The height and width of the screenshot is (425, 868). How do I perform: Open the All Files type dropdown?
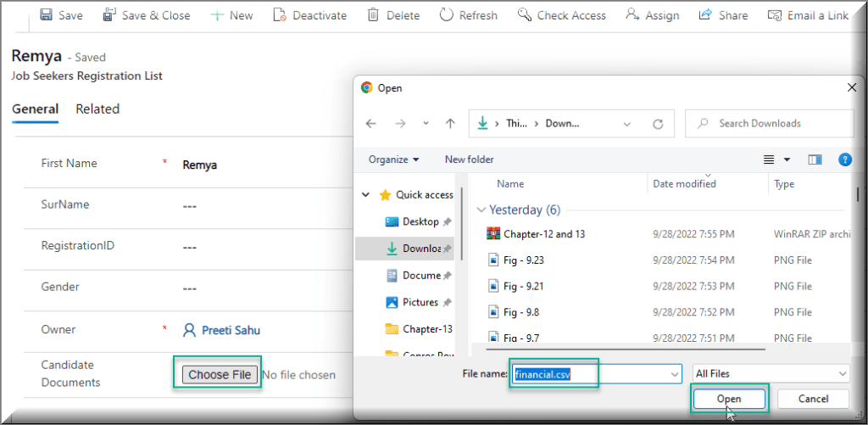pos(771,374)
